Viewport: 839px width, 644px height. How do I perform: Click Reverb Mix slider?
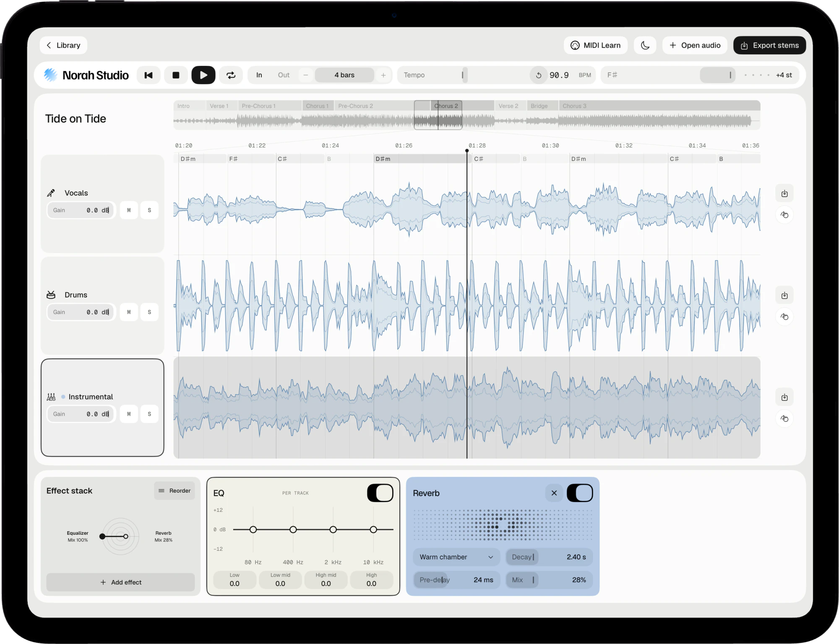pos(549,580)
